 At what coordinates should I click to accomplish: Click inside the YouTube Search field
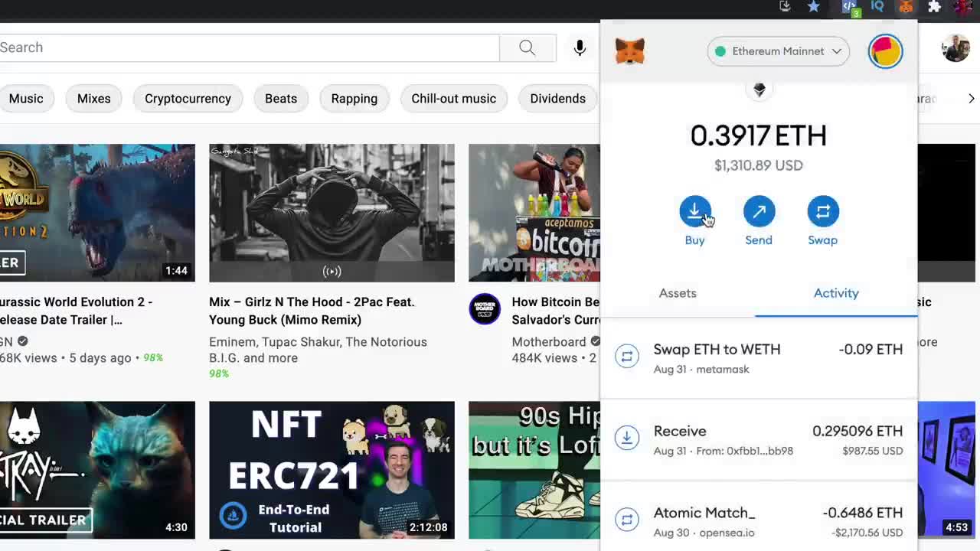coord(249,47)
